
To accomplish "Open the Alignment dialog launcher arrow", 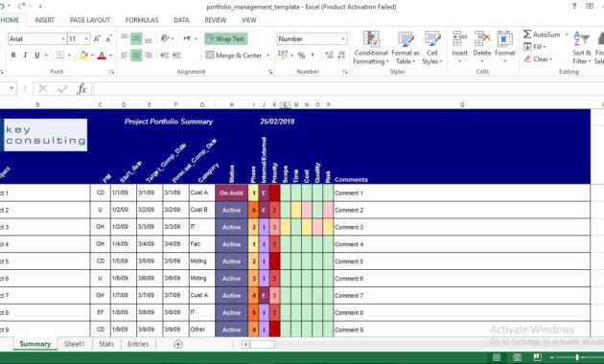I will click(x=270, y=72).
